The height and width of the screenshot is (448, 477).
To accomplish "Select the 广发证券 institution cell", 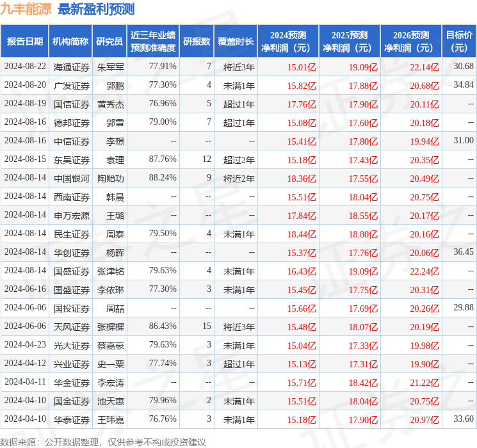I will [x=72, y=86].
